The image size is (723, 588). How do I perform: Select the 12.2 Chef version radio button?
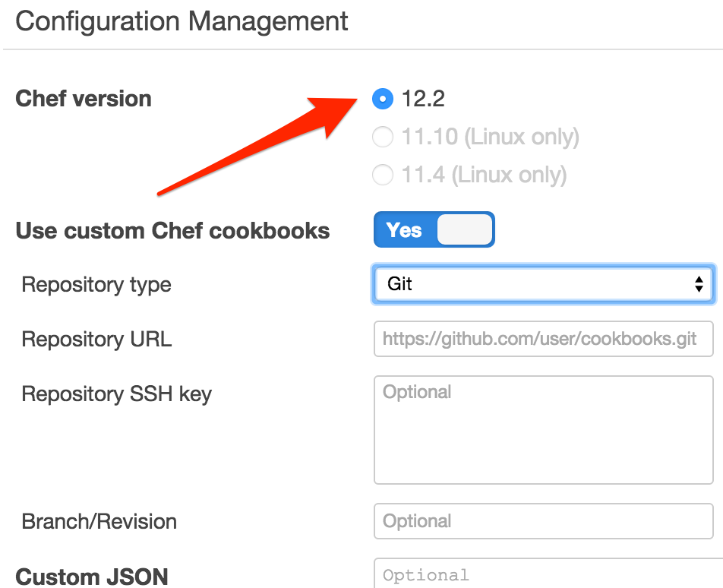382,99
